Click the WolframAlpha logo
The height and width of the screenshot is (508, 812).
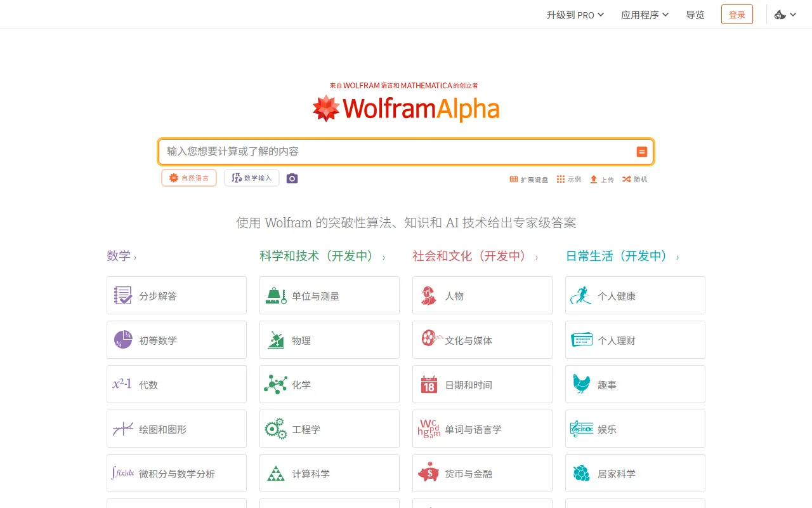point(405,108)
